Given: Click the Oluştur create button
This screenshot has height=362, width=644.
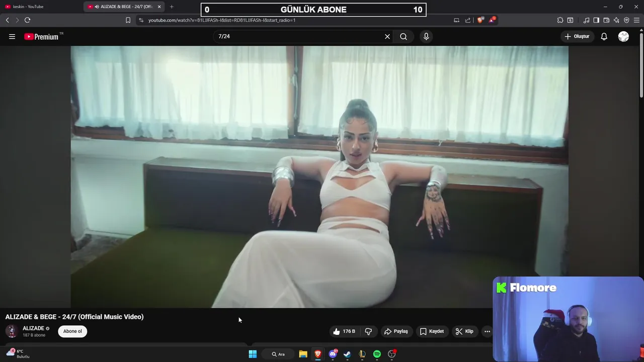Looking at the screenshot, I should 577,36.
